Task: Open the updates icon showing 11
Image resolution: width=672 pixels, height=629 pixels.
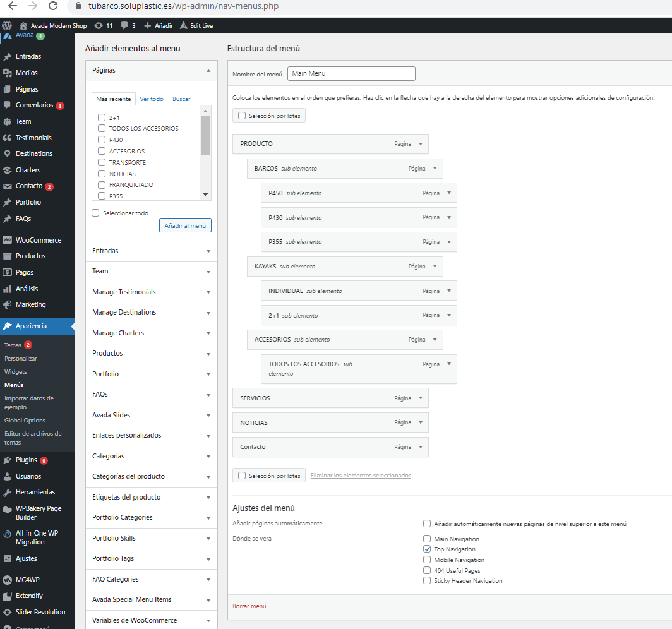Action: pyautogui.click(x=99, y=26)
